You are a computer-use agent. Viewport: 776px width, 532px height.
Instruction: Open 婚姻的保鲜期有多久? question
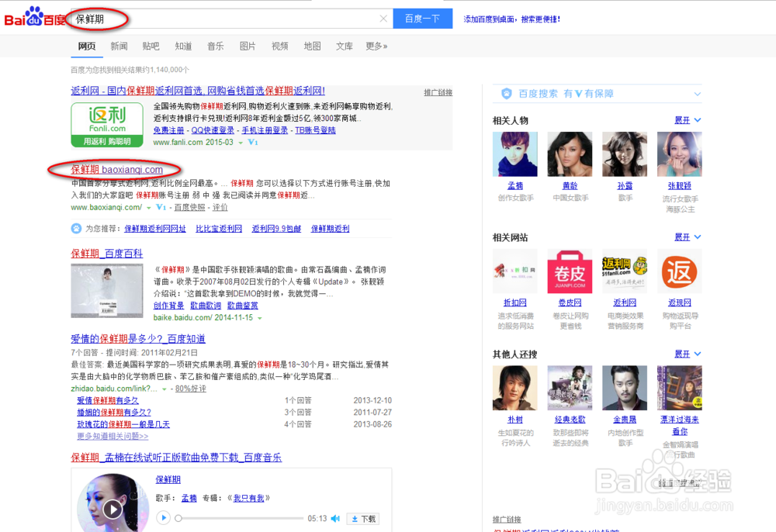(114, 413)
